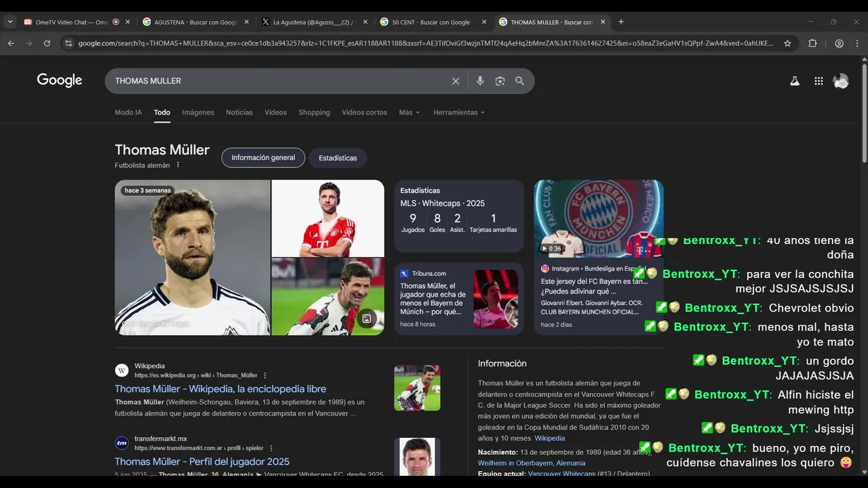Click the Información general chip

[x=263, y=158]
